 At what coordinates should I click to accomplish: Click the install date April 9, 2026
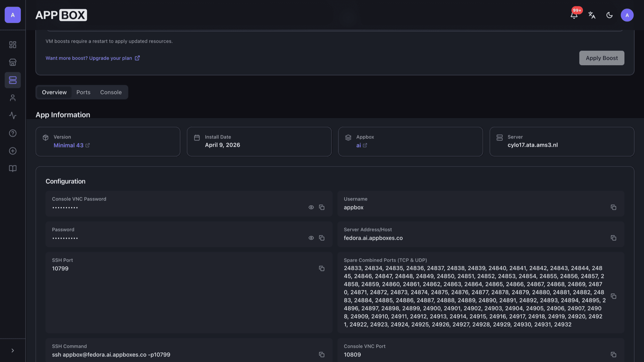point(222,145)
